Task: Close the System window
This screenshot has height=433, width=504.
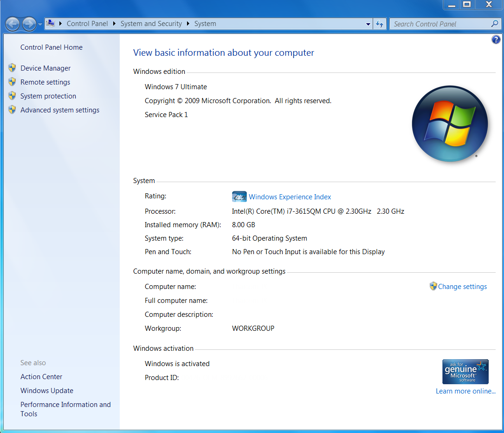Action: pyautogui.click(x=489, y=5)
